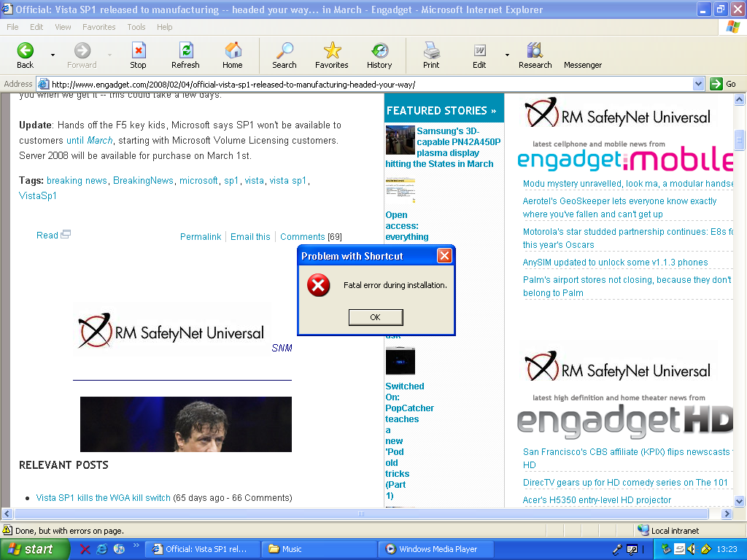This screenshot has width=747, height=560.
Task: Switch to the Music folder taskbar button
Action: point(320,549)
